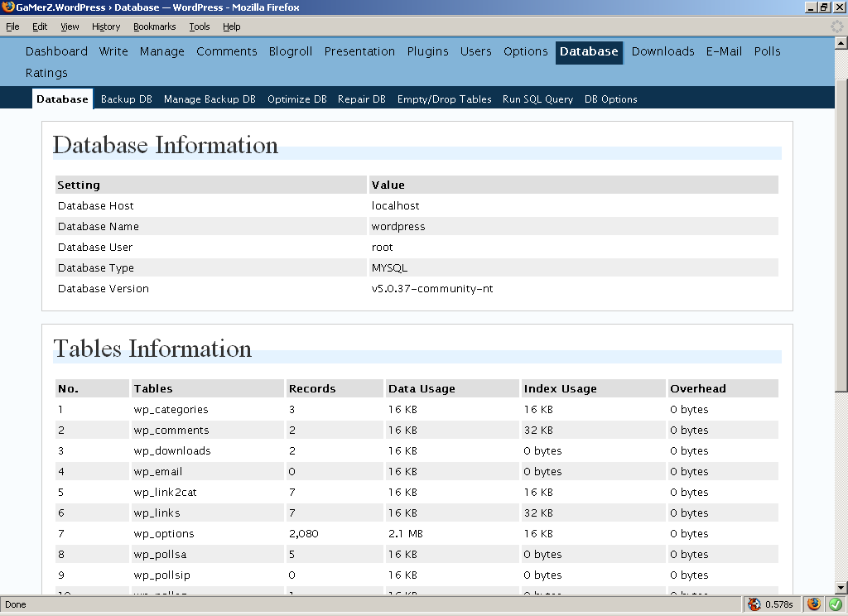Open the Edit menu
Image resolution: width=848 pixels, height=616 pixels.
[x=40, y=26]
